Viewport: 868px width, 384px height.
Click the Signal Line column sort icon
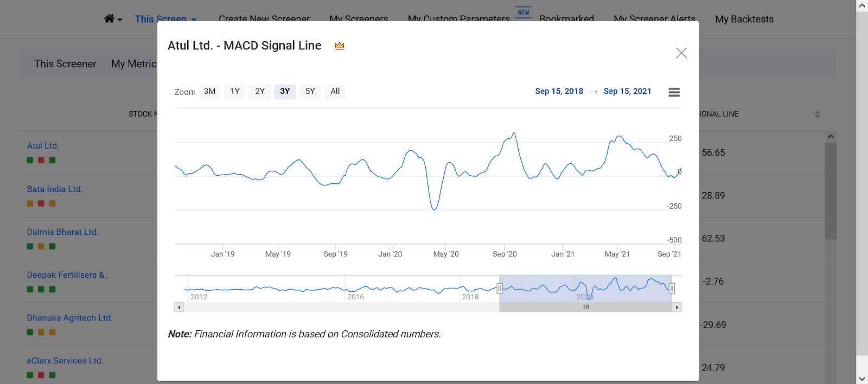tap(817, 114)
